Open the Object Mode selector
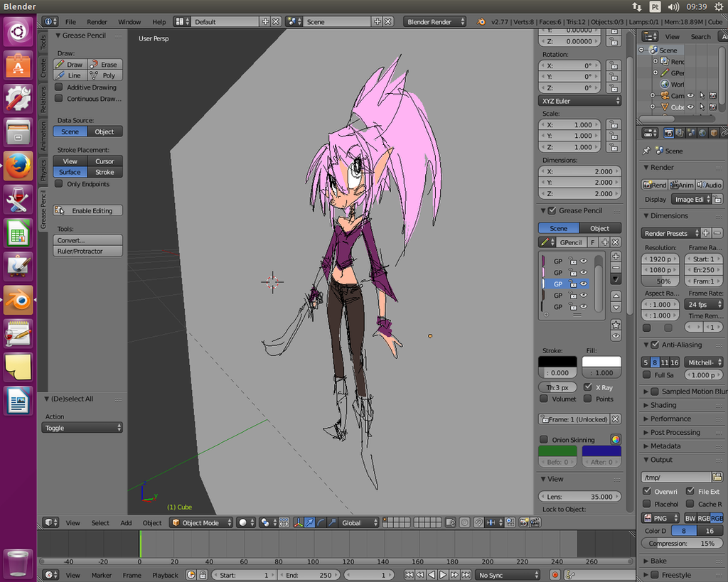 (201, 522)
